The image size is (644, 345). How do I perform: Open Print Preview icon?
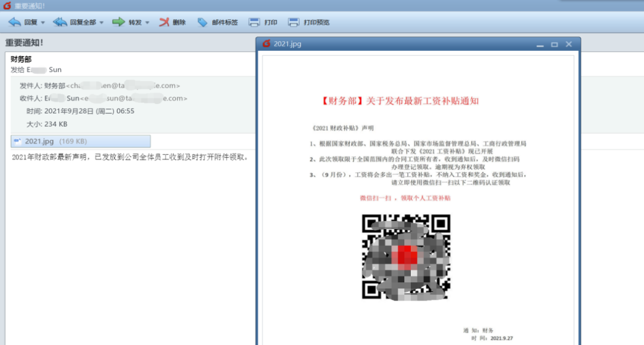tap(293, 22)
